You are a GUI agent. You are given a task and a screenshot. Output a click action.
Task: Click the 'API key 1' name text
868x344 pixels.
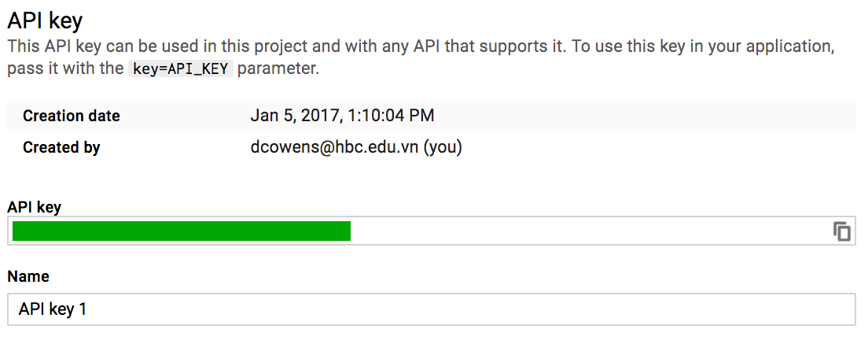click(53, 309)
